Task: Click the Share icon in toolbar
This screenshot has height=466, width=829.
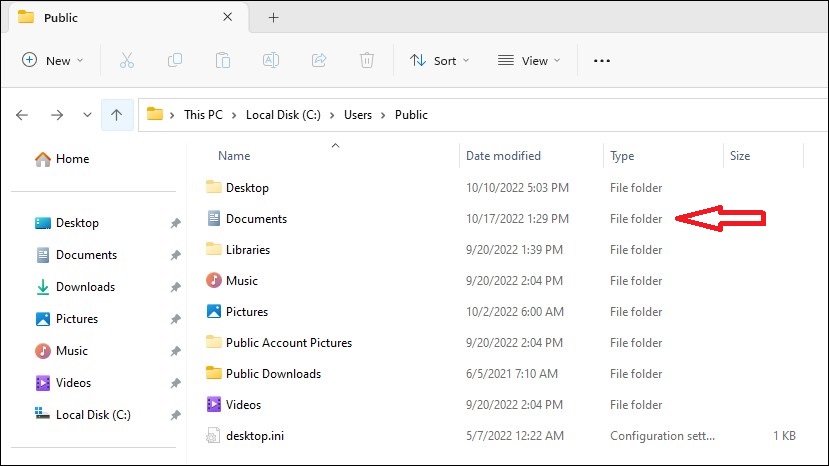Action: click(x=319, y=60)
